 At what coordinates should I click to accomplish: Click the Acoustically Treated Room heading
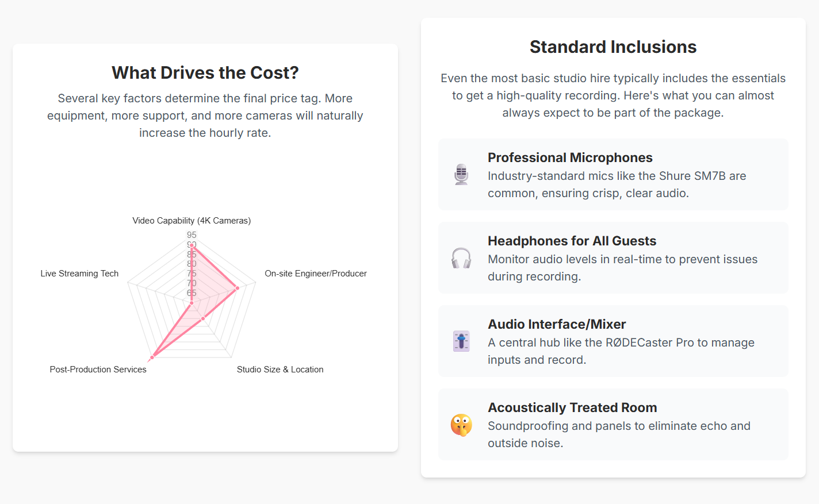[572, 407]
